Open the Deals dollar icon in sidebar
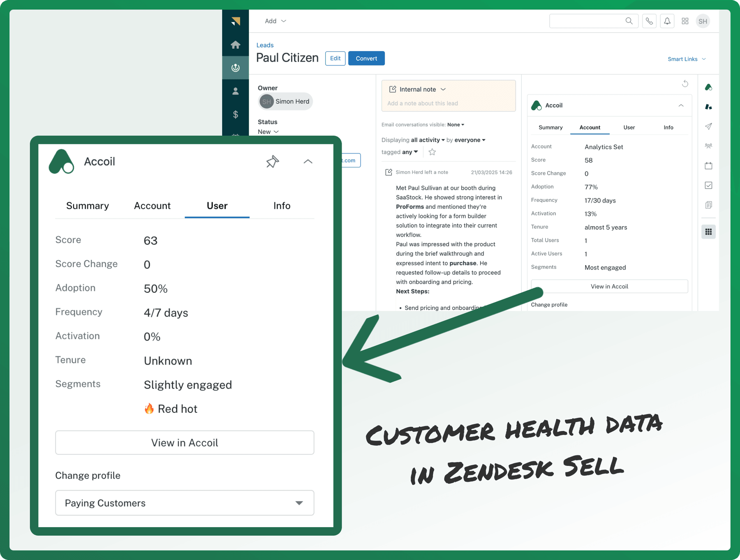The image size is (740, 560). click(x=236, y=114)
